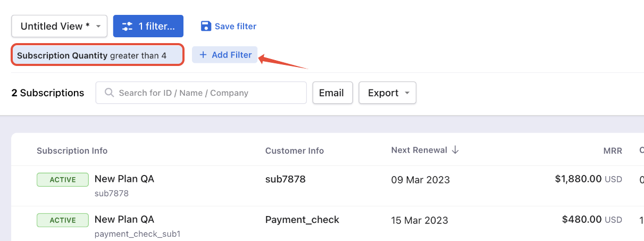Focus the Search for ID / Name / Company field
This screenshot has height=241, width=644.
tap(201, 93)
